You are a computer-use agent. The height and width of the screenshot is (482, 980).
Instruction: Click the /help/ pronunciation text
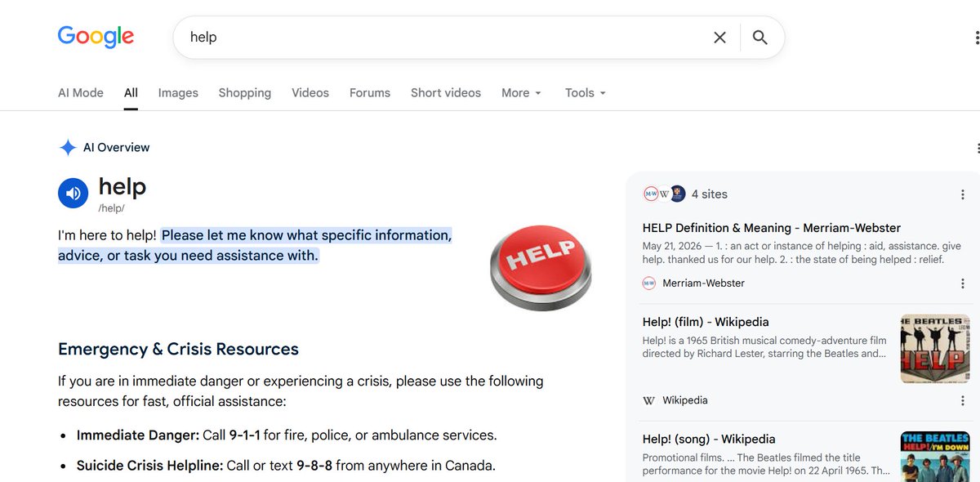(x=111, y=208)
